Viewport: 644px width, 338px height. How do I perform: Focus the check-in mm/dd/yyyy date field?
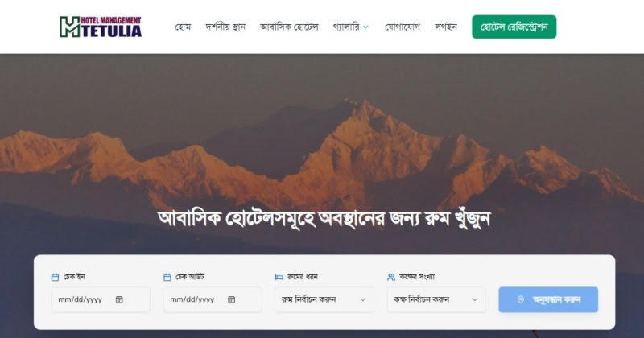(x=101, y=299)
